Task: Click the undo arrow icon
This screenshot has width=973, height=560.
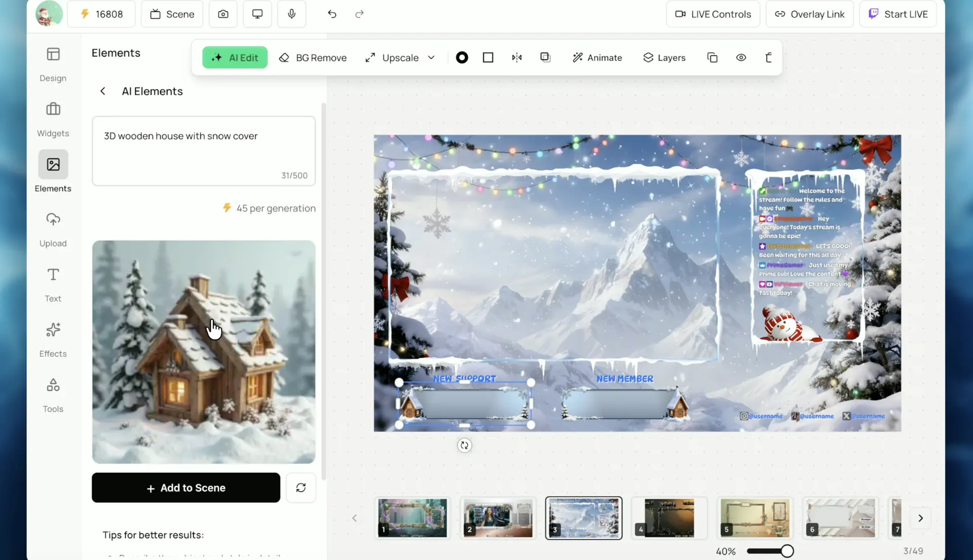Action: [x=332, y=14]
